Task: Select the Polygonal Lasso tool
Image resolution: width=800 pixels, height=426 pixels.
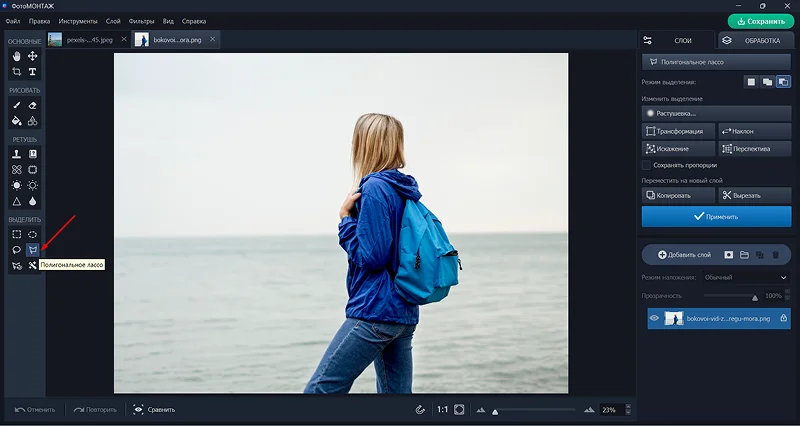Action: click(33, 250)
